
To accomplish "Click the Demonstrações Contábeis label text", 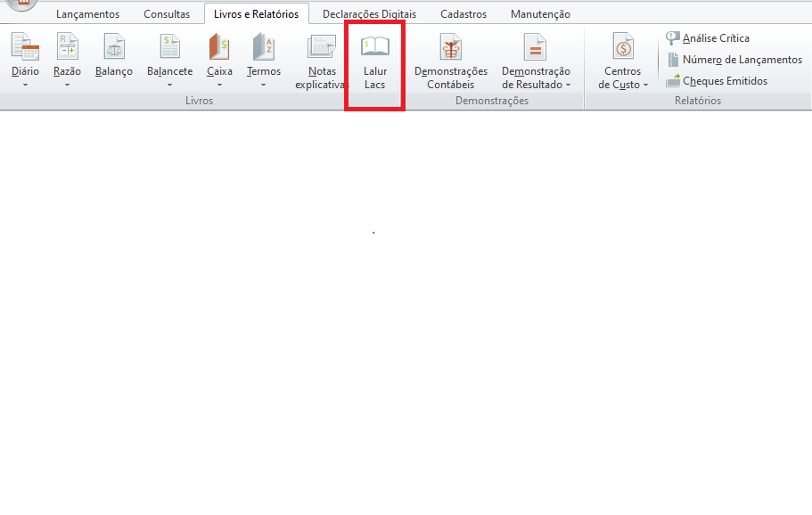I will click(x=450, y=78).
